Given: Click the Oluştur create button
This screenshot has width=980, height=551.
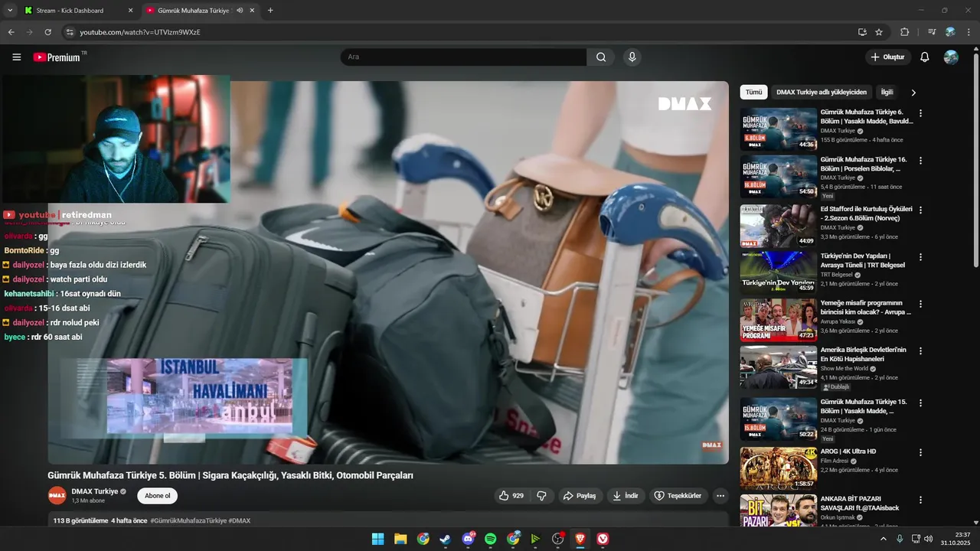Looking at the screenshot, I should (887, 57).
